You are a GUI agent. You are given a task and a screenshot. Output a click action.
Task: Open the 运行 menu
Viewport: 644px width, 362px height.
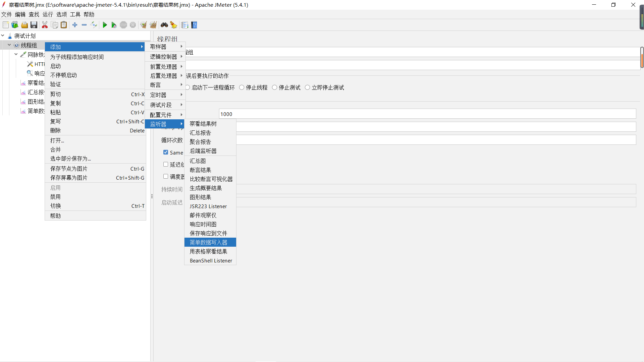[x=48, y=14]
